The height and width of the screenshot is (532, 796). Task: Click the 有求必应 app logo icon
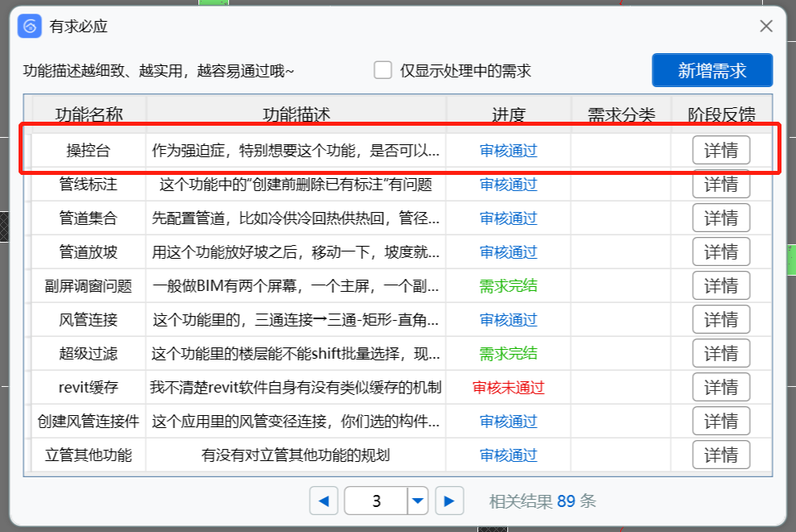pyautogui.click(x=30, y=27)
